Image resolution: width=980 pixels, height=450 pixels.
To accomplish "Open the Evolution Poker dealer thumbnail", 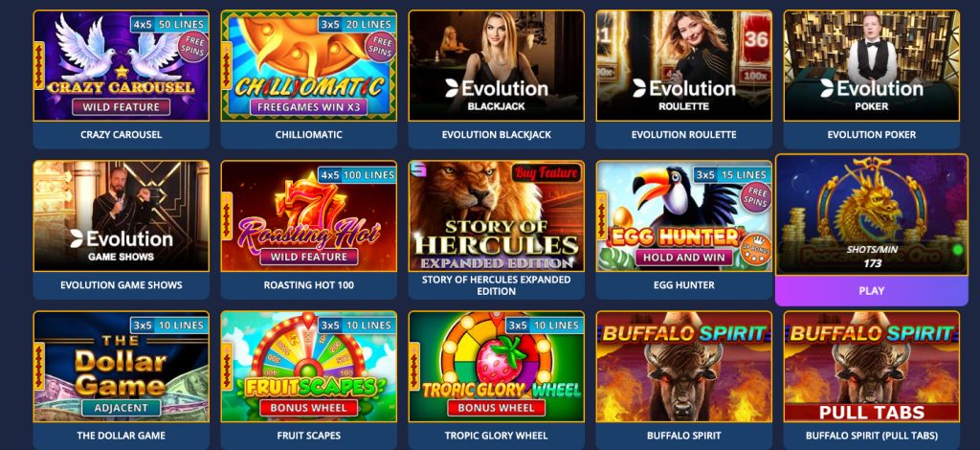I will click(871, 66).
